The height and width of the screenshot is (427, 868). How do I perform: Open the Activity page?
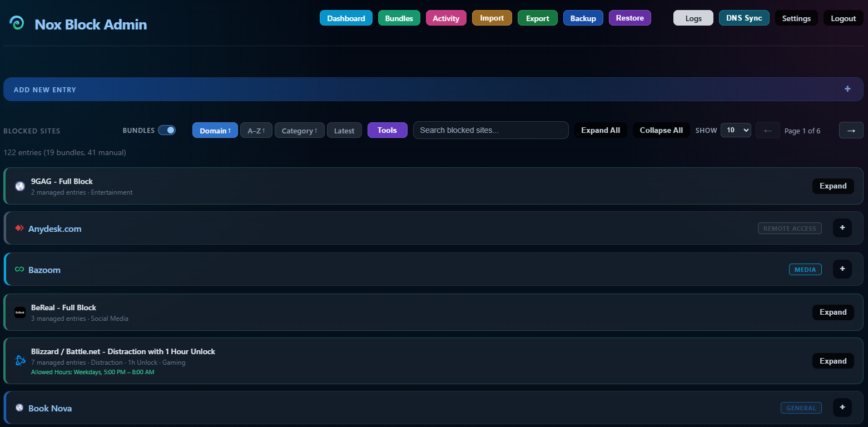click(446, 18)
